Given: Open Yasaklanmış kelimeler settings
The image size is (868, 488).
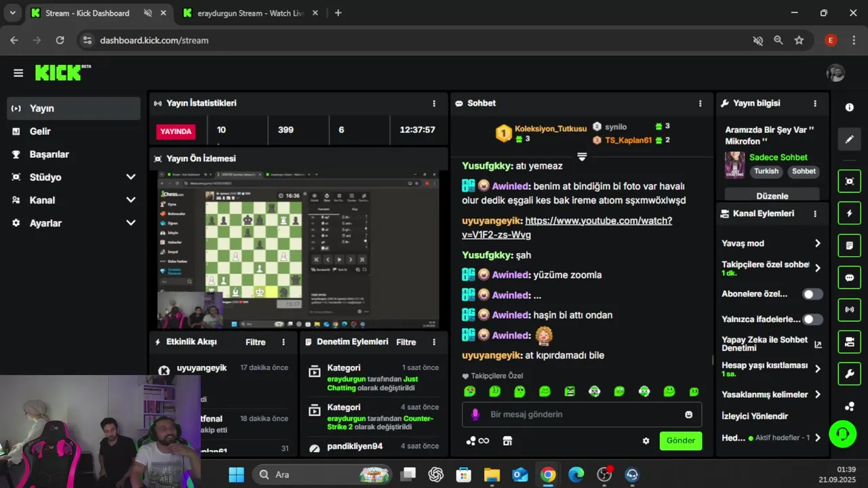Looking at the screenshot, I should click(x=772, y=394).
